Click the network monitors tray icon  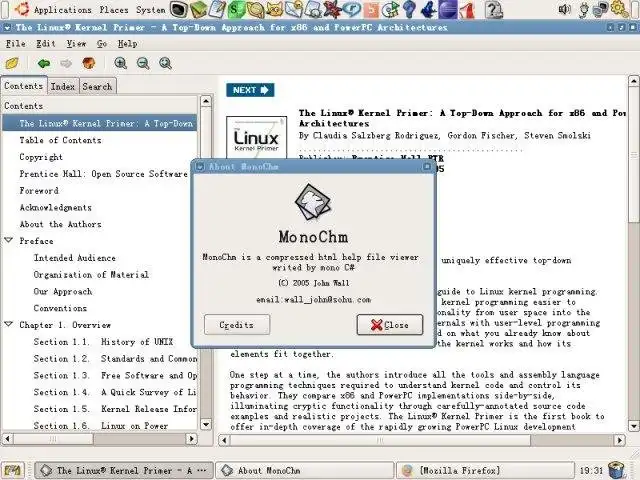[600, 9]
